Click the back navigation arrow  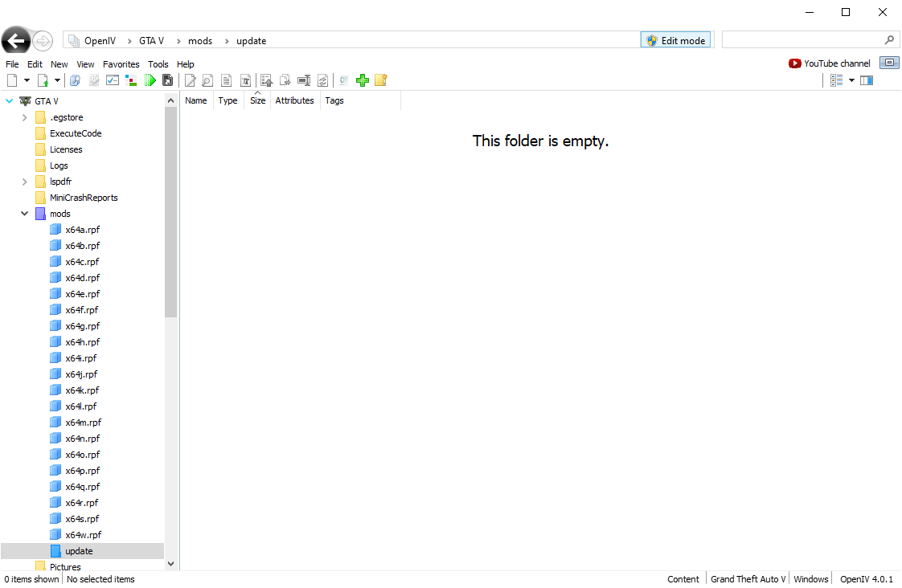pos(15,40)
